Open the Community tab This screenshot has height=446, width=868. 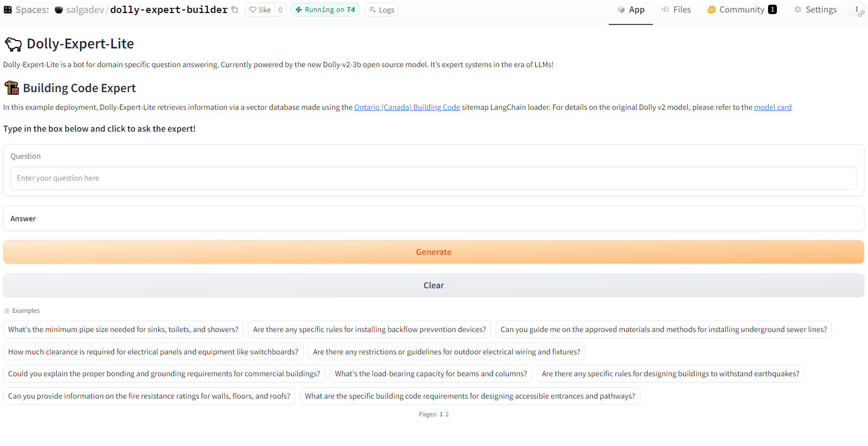click(x=742, y=10)
